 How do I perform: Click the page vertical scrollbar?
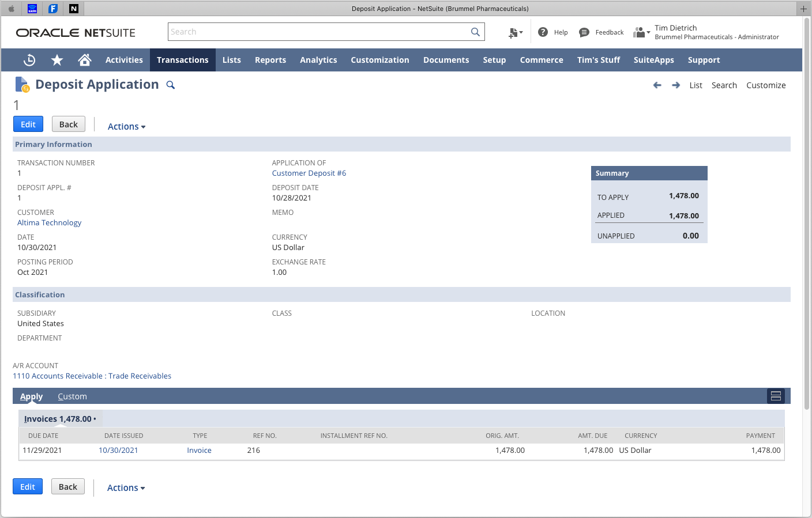coord(807,213)
